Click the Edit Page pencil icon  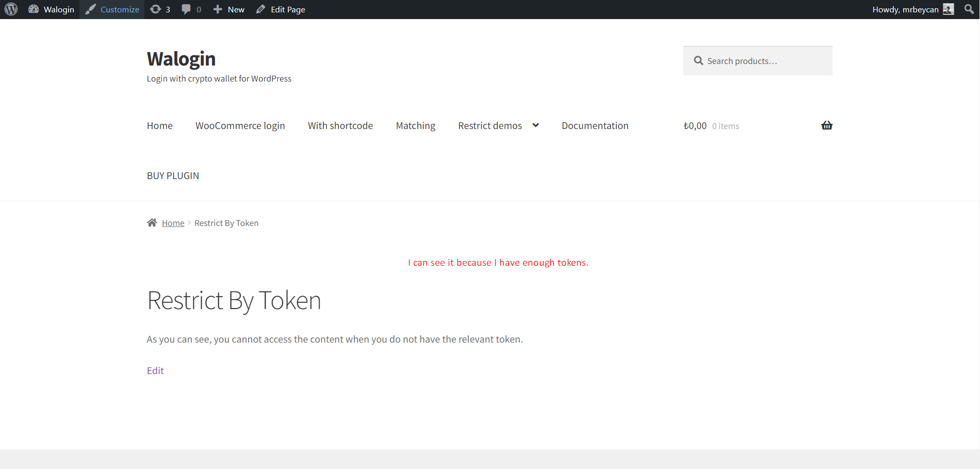[x=261, y=9]
